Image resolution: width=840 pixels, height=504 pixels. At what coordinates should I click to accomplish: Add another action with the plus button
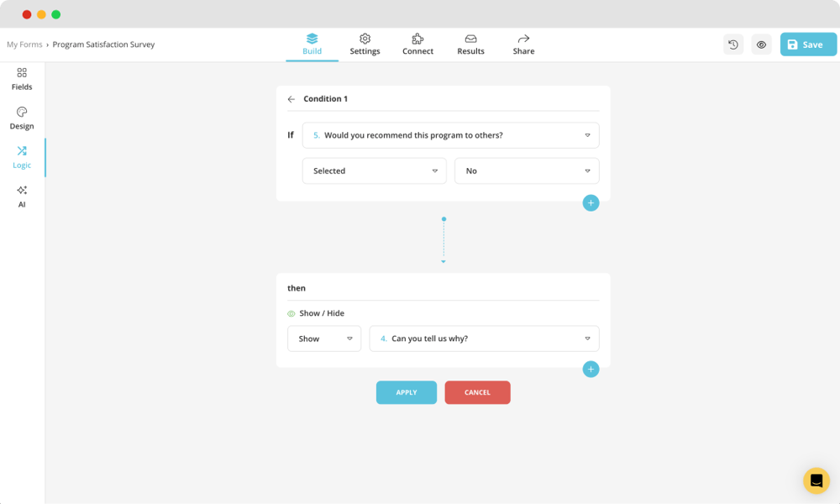click(591, 369)
